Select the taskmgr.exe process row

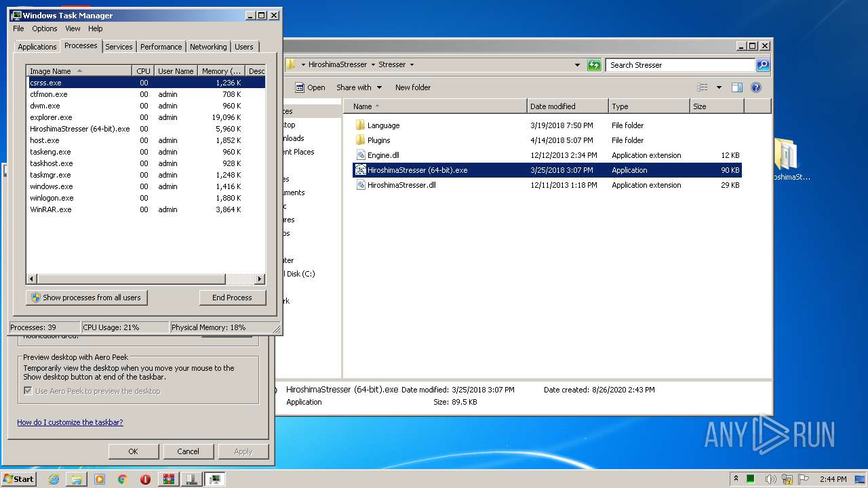coord(146,175)
